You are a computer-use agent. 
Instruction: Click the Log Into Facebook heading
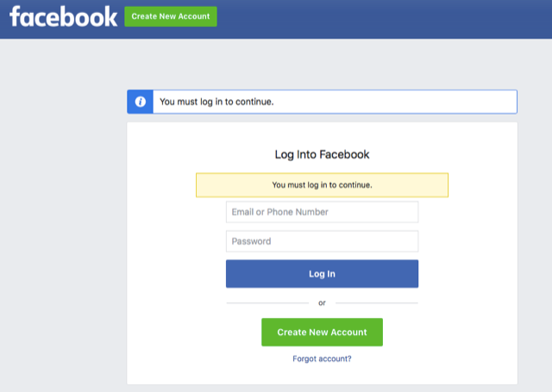322,155
